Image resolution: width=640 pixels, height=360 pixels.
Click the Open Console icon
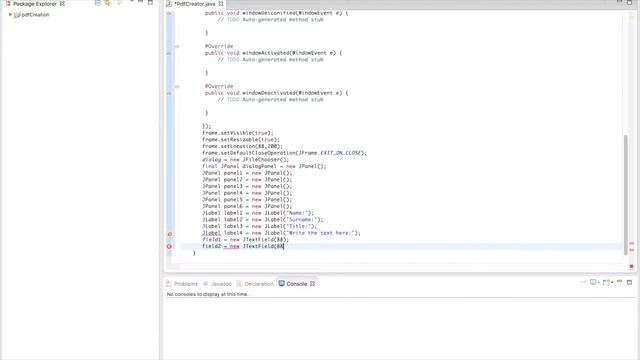(606, 282)
